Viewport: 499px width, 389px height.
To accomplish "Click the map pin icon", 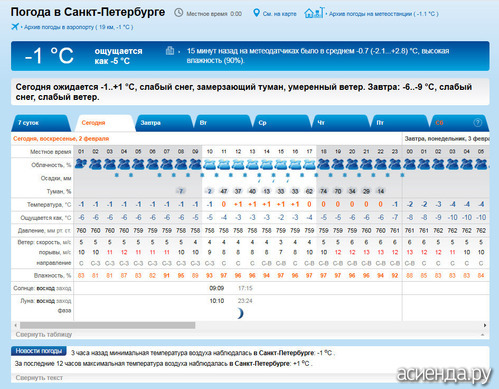I will pos(256,13).
